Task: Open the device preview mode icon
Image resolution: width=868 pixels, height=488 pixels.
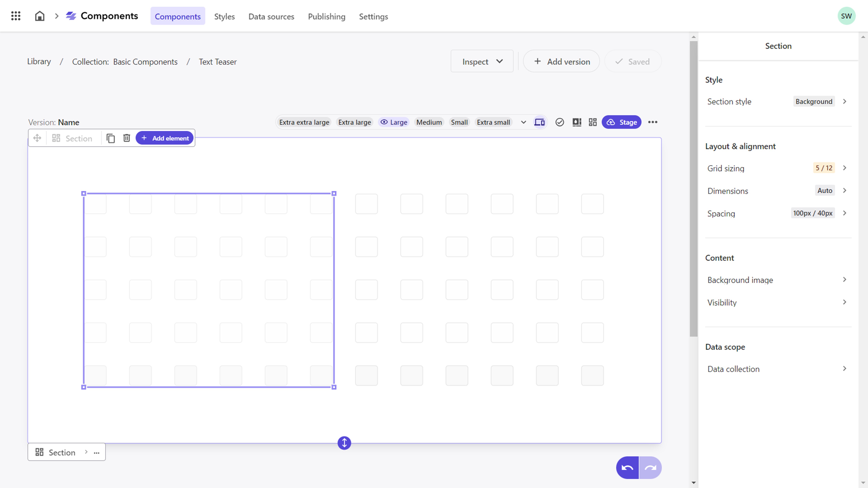Action: point(539,122)
